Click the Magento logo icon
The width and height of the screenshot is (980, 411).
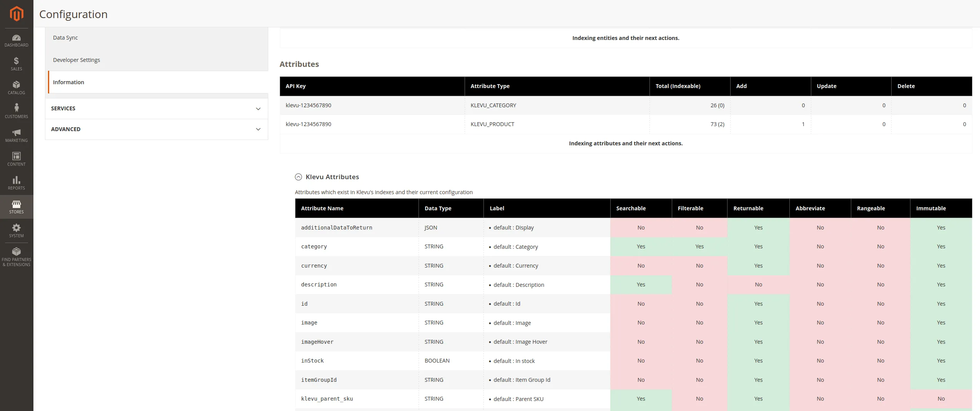(x=17, y=14)
